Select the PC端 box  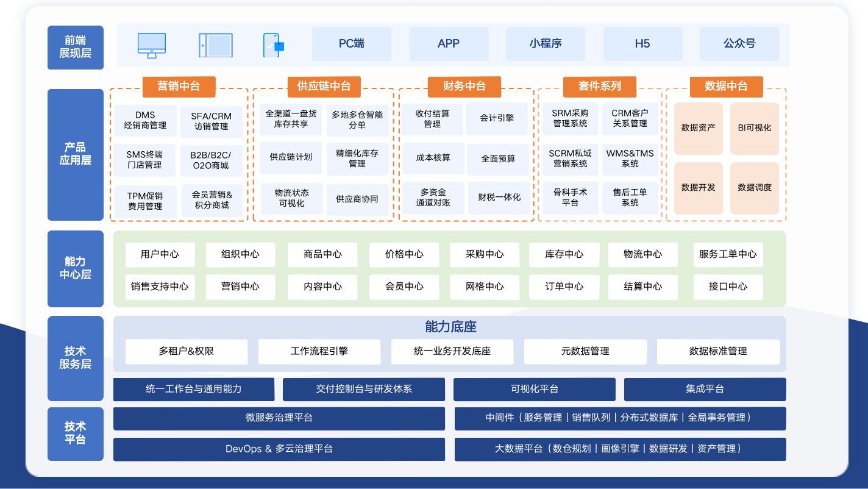click(x=352, y=44)
